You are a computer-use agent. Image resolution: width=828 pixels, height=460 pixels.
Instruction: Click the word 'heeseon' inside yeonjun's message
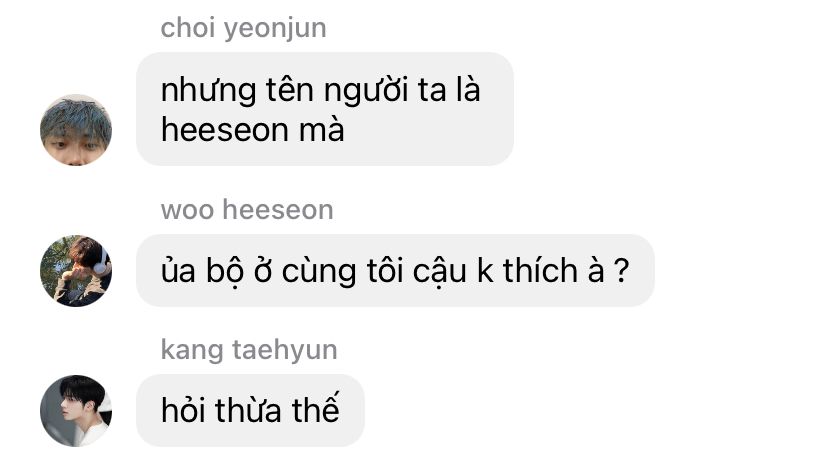coord(224,130)
